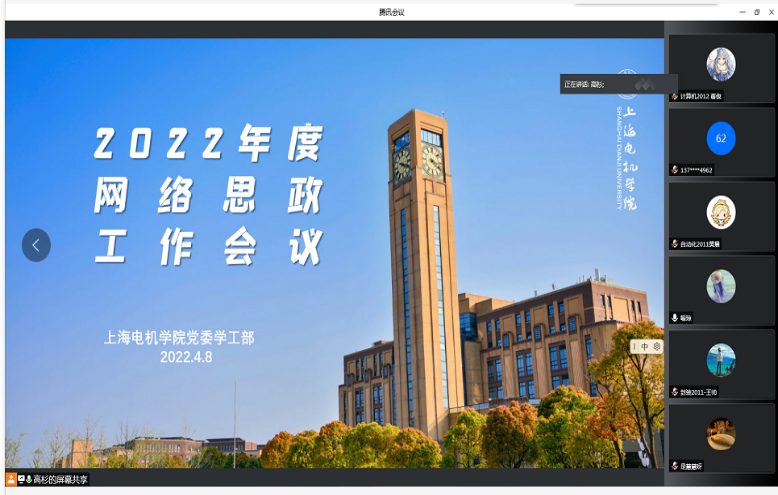Click the previous slide arrow button
778x495 pixels.
36,245
